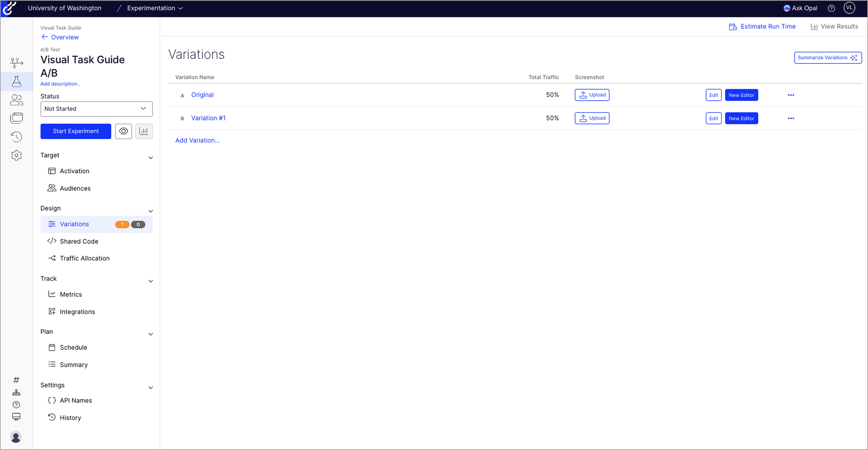Open the Experiments flask icon in sidebar

point(16,81)
